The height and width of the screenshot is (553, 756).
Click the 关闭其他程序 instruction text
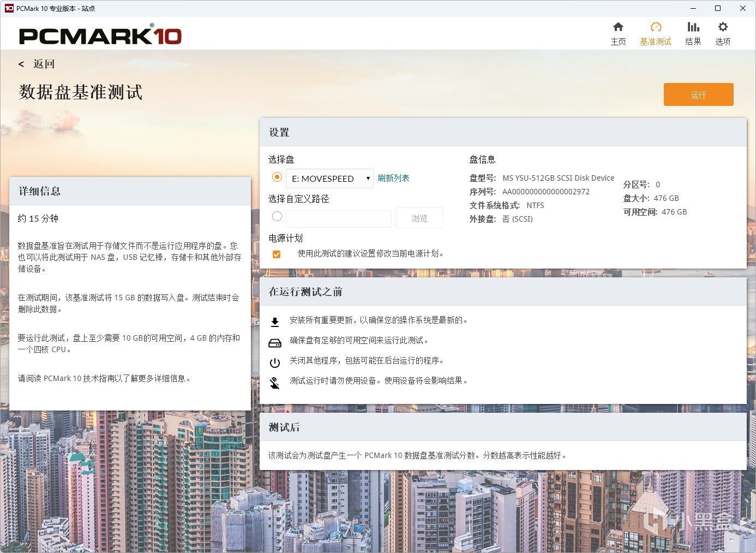click(x=367, y=360)
